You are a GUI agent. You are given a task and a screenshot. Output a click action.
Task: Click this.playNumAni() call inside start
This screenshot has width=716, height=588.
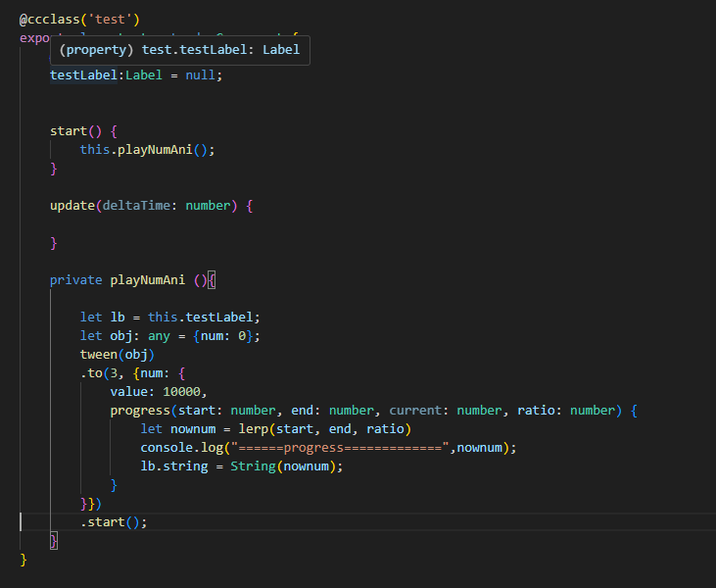[147, 149]
